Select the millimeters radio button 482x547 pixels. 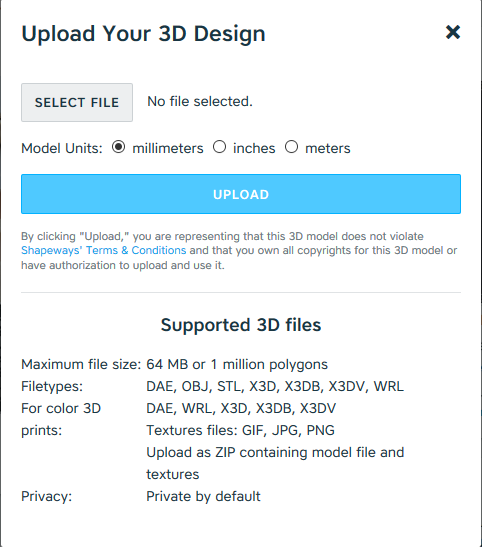tap(119, 147)
